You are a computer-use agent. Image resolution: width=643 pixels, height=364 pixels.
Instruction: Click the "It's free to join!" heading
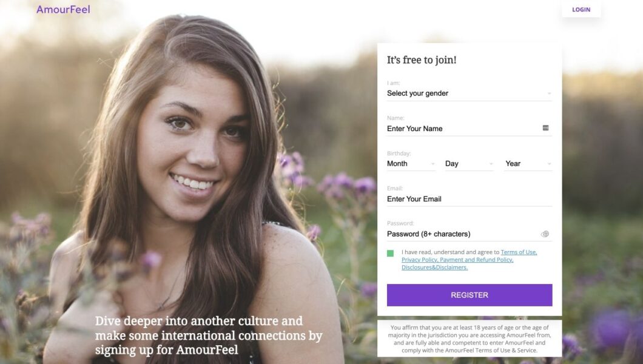(x=422, y=60)
